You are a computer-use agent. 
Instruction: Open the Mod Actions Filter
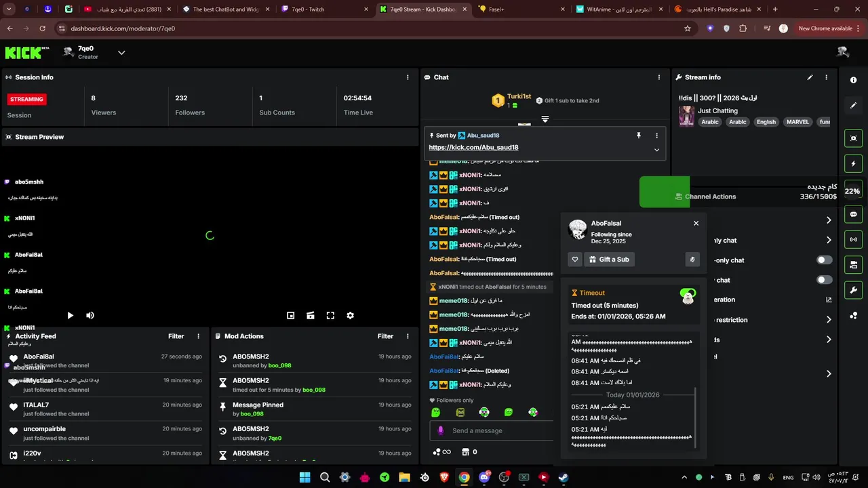pos(385,336)
